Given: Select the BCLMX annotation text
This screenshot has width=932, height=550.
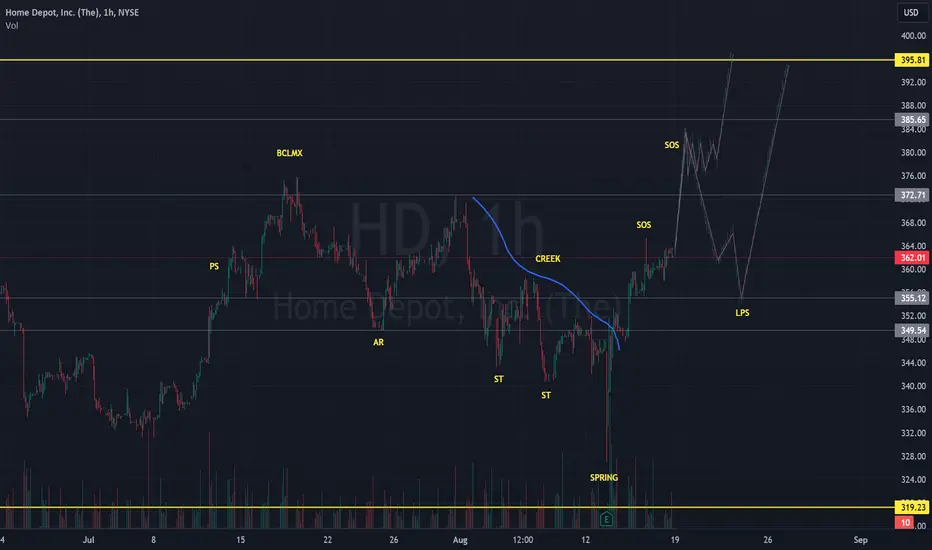Looking at the screenshot, I should [x=289, y=153].
